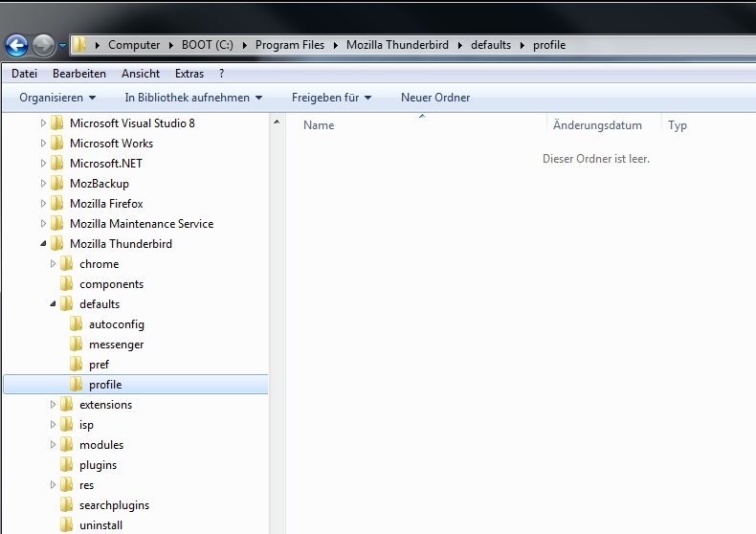Click the isp folder icon
This screenshot has width=756, height=534.
(67, 425)
